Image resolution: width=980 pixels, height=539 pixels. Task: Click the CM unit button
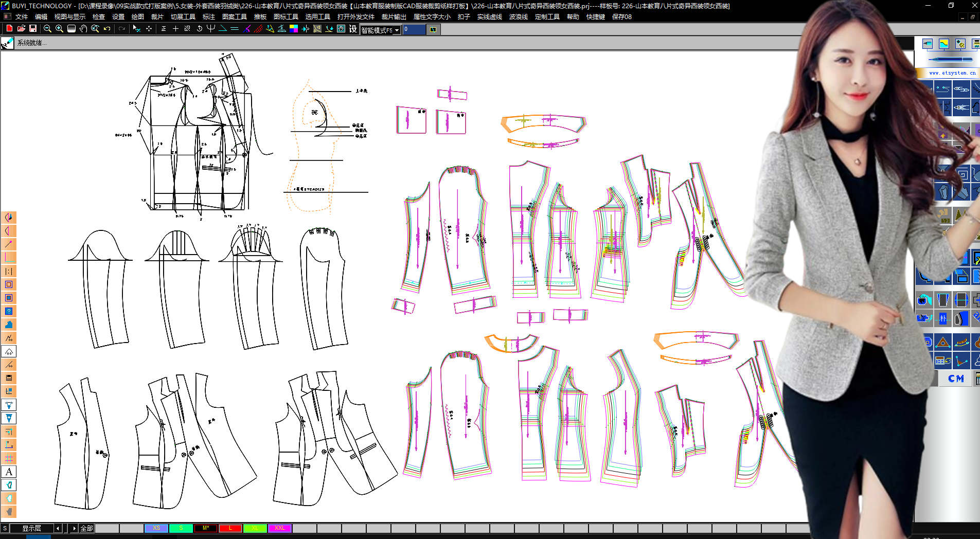click(x=956, y=379)
